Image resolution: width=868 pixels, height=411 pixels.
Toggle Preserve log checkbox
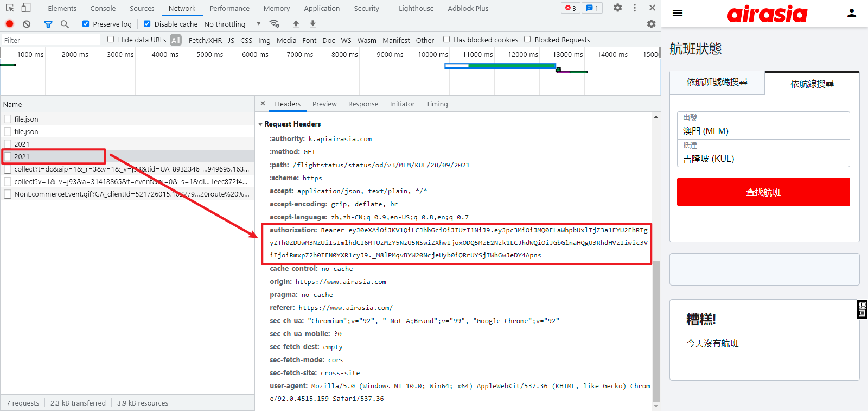(x=86, y=24)
